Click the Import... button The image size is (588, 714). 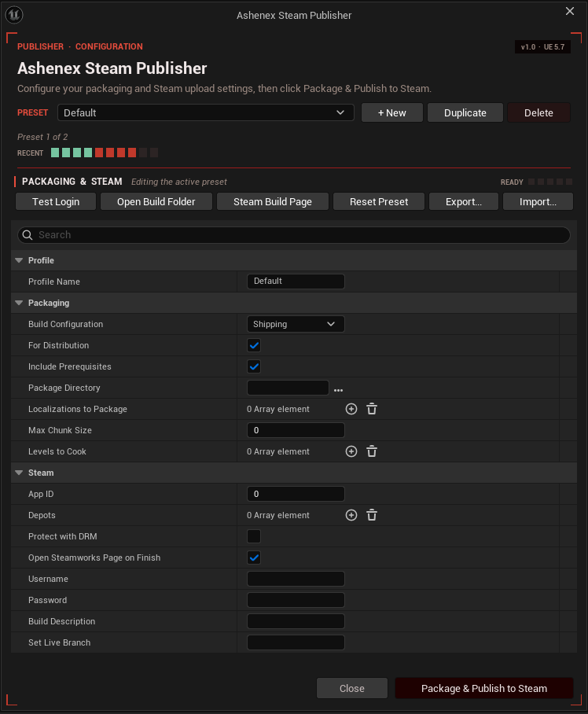[538, 202]
